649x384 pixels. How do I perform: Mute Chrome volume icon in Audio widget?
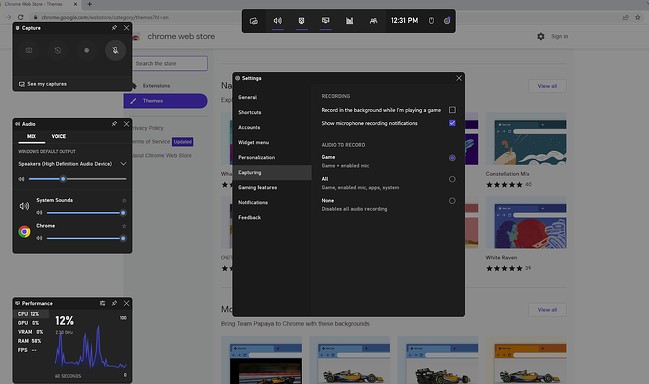pos(39,238)
